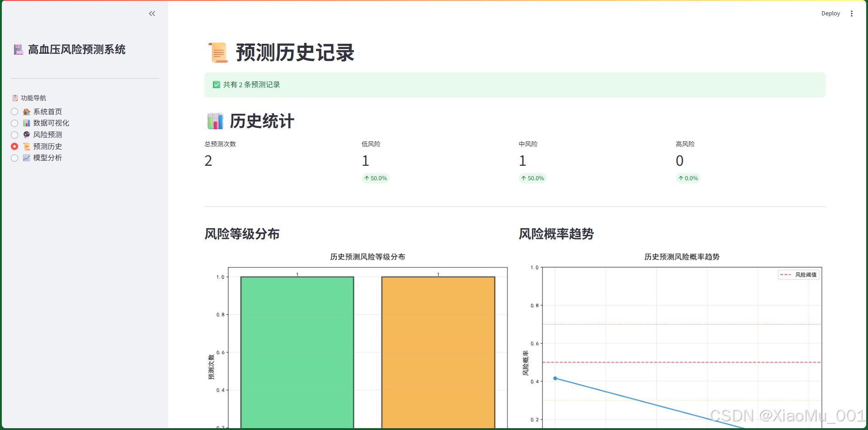Select the 系统首页 radio option
This screenshot has width=868, height=430.
click(14, 111)
